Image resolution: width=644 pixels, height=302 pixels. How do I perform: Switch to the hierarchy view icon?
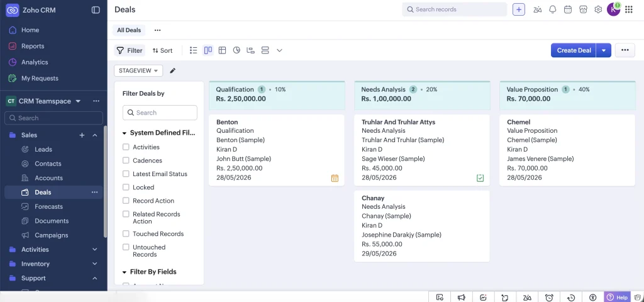point(250,50)
